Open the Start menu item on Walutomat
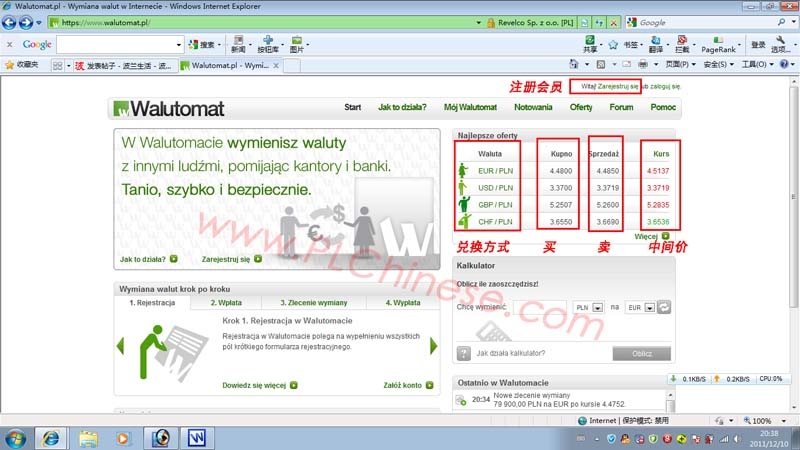This screenshot has height=450, width=800. click(353, 107)
